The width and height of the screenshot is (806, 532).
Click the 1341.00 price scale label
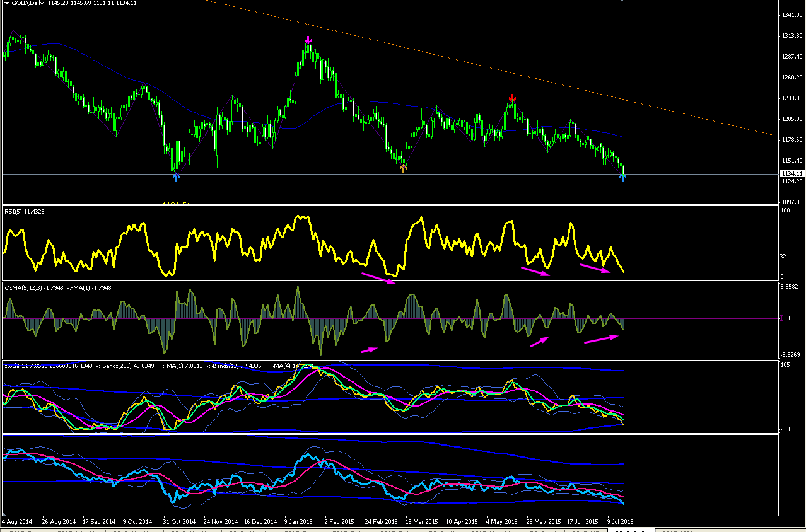point(791,15)
